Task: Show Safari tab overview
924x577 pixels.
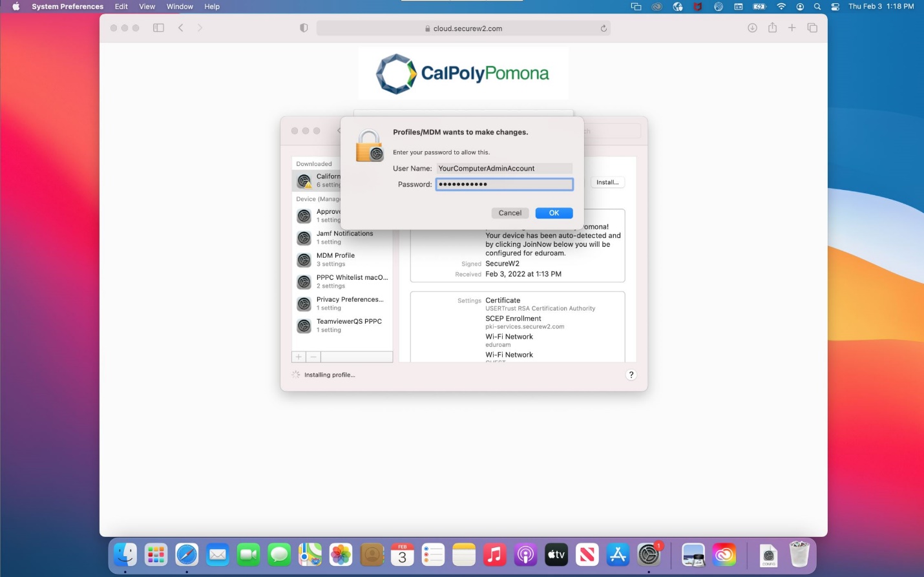Action: (x=812, y=28)
